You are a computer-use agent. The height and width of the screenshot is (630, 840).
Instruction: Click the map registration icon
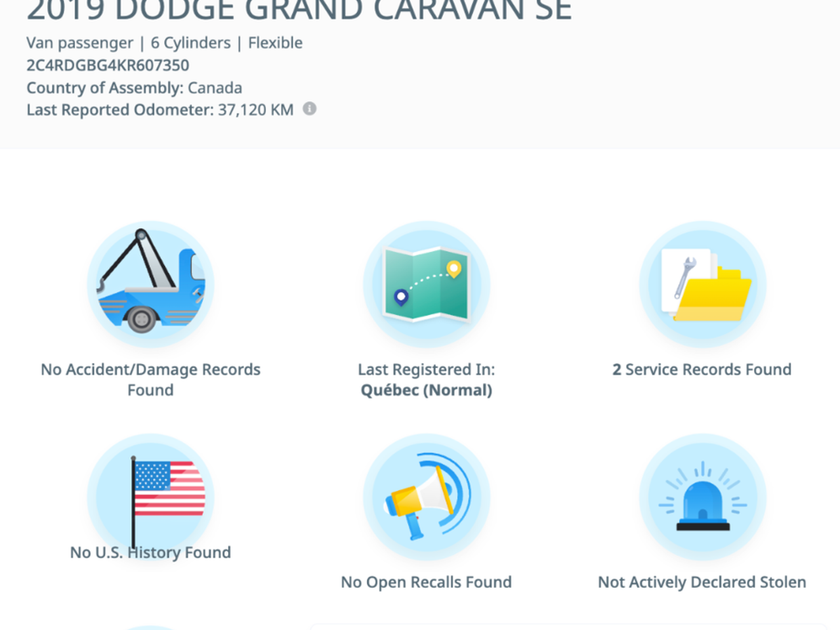point(427,284)
